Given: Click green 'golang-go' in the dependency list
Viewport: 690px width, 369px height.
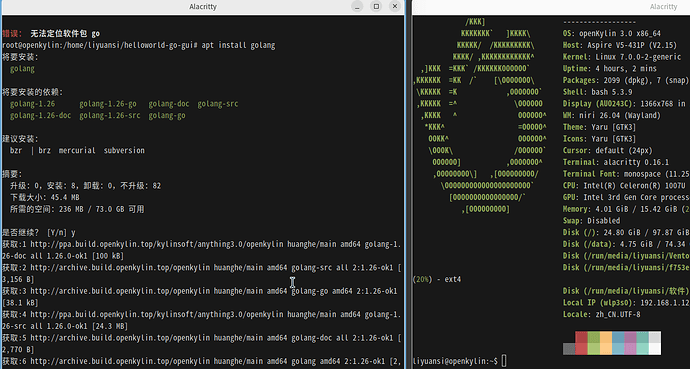Looking at the screenshot, I should pos(167,116).
